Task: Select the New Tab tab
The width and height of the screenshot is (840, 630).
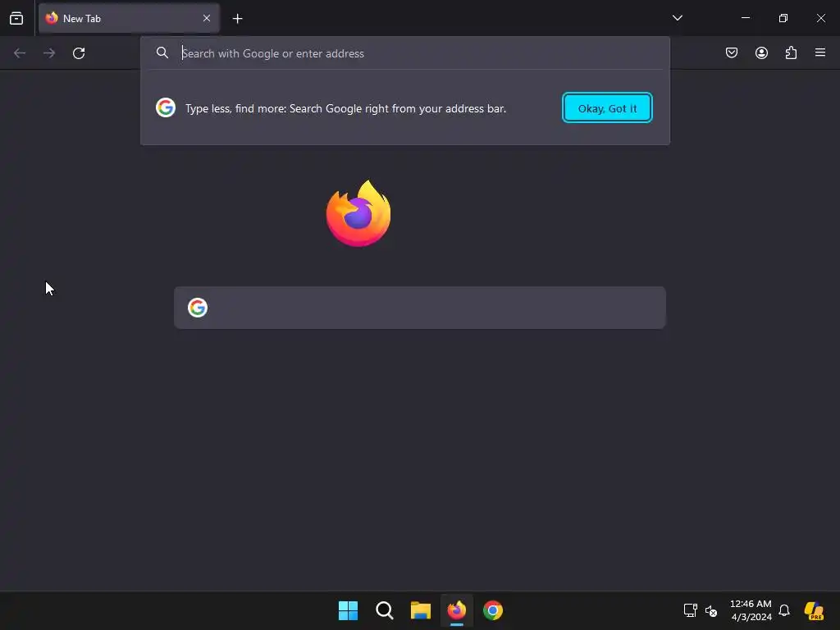Action: (x=129, y=18)
